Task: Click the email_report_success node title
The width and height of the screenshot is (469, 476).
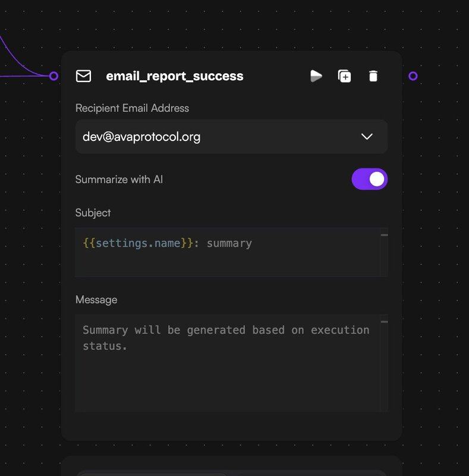Action: 174,76
